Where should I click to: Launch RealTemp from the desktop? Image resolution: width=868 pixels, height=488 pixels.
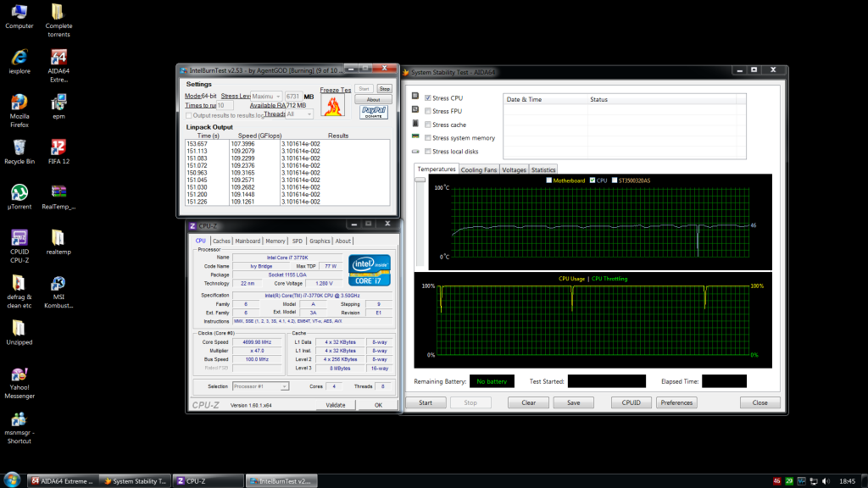[x=58, y=192]
